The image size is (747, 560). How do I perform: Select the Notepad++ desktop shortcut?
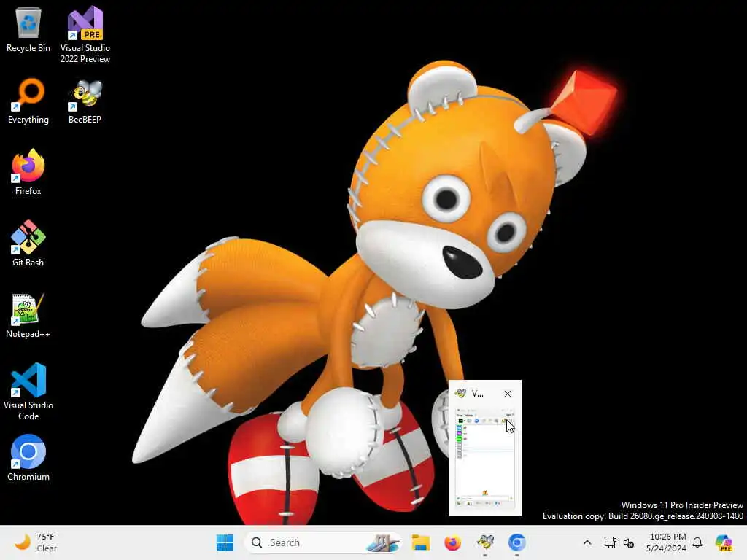(x=28, y=315)
